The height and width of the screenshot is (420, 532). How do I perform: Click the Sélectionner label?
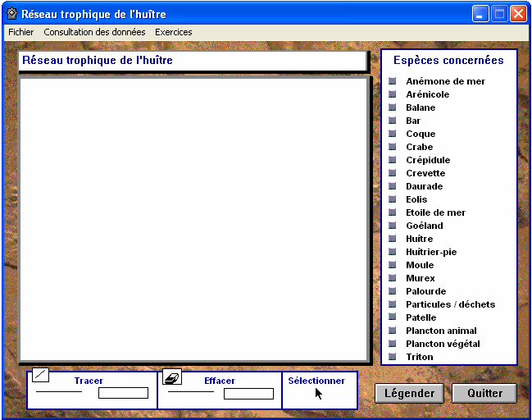click(x=316, y=381)
